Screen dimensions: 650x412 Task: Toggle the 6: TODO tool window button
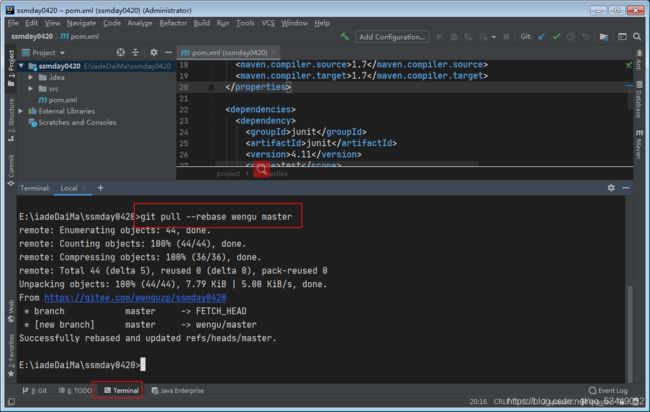(75, 390)
